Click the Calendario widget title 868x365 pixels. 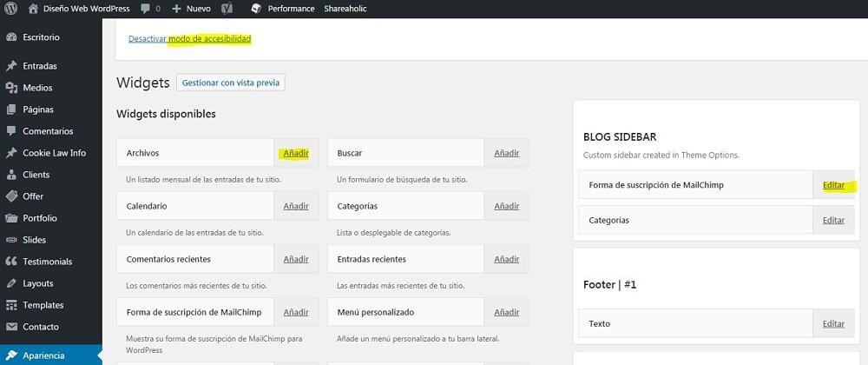(147, 206)
